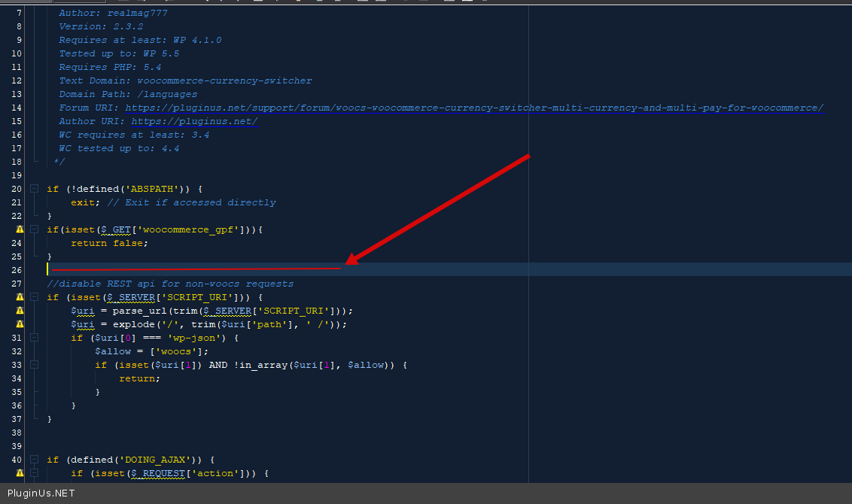The height and width of the screenshot is (504, 852).
Task: Click the warning marker beside line 29
Action: (20, 311)
